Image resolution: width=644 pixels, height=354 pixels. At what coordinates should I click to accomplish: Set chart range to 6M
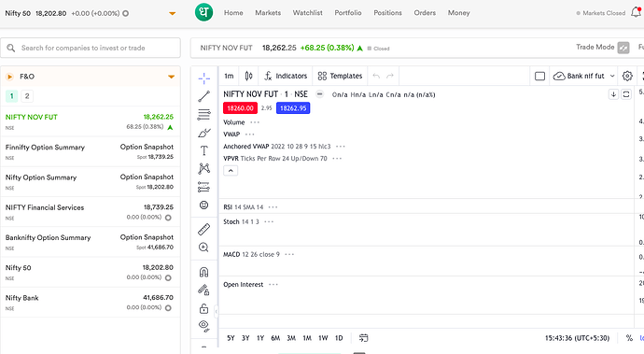pos(275,338)
